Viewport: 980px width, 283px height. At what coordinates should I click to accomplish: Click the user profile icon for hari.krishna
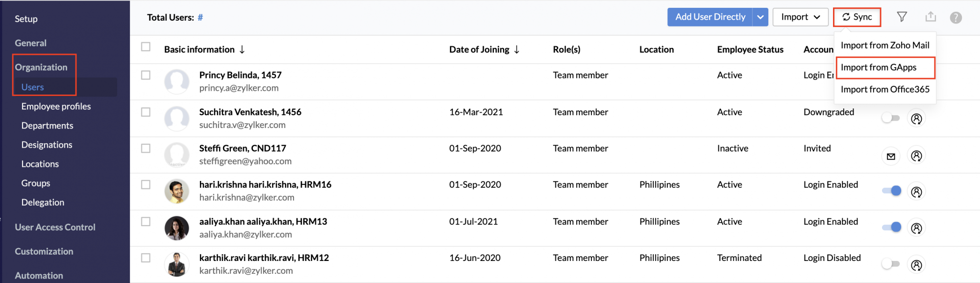coord(916,192)
